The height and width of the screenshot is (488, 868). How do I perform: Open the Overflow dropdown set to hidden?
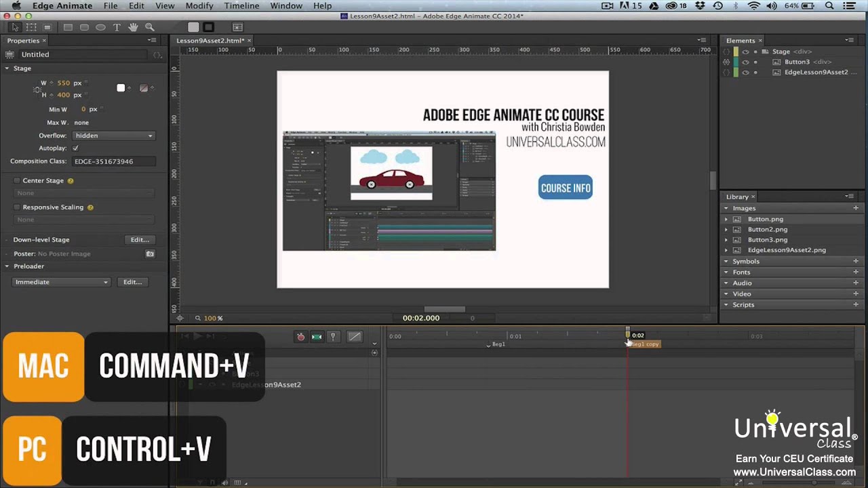click(113, 136)
